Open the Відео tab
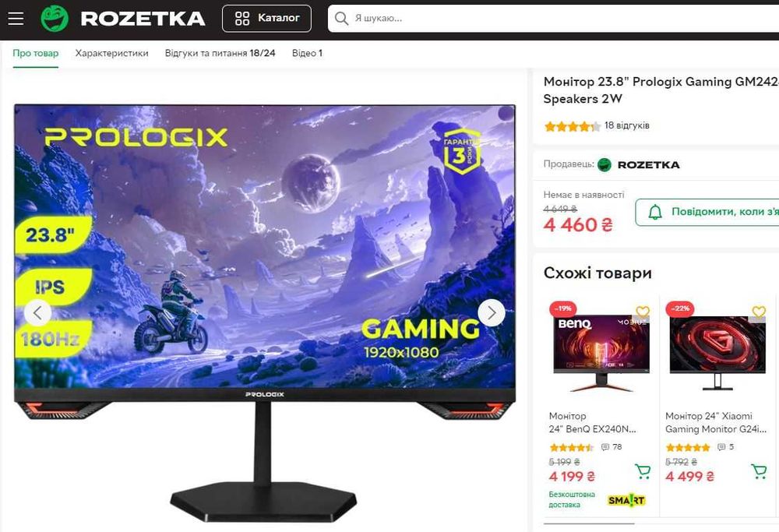The width and height of the screenshot is (779, 532). pyautogui.click(x=307, y=53)
